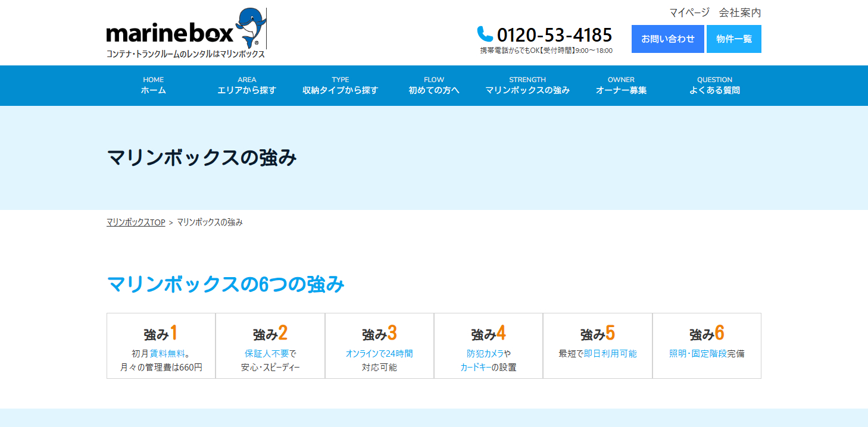Viewport: 868px width, 427px height.
Task: Click the 物件一覧 button
Action: click(x=734, y=39)
